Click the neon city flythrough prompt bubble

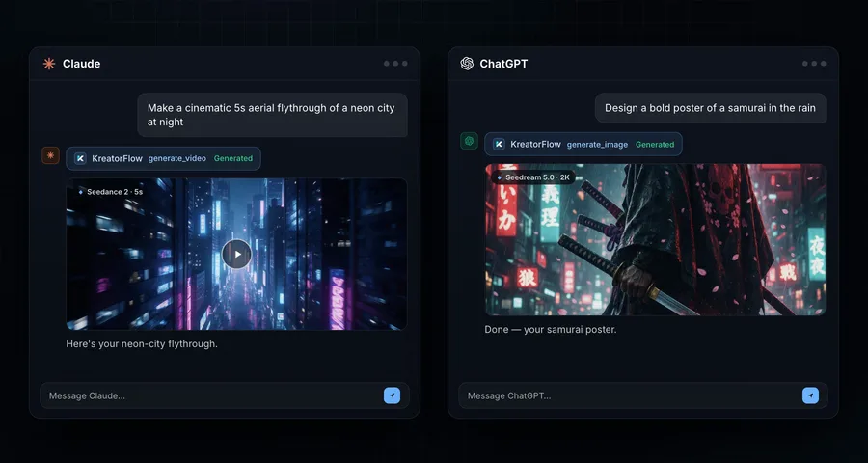tap(272, 115)
